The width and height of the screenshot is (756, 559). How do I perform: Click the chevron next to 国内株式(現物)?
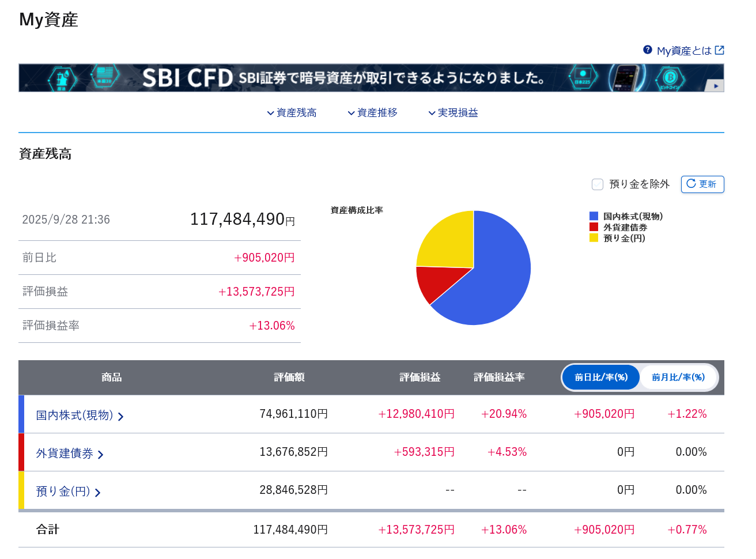(x=121, y=417)
